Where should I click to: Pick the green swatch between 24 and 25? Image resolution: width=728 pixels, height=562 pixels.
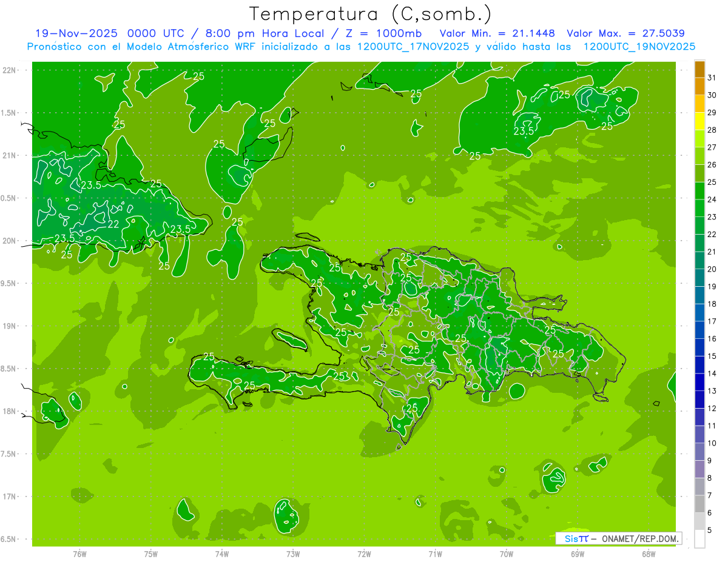tap(699, 191)
